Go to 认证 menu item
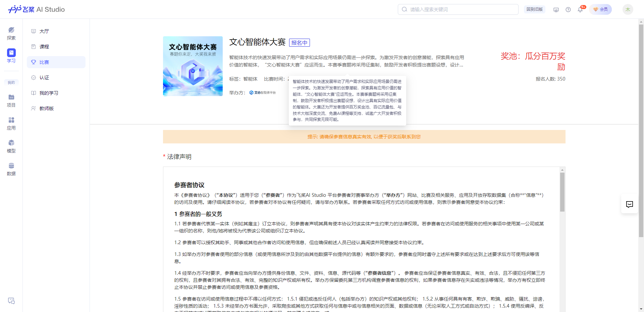The height and width of the screenshot is (312, 644). pos(56,78)
